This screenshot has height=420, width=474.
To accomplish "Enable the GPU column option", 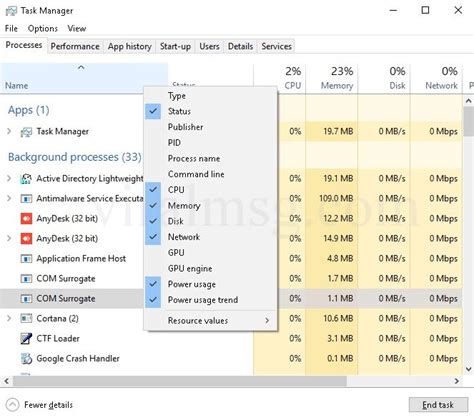I will pyautogui.click(x=211, y=253).
